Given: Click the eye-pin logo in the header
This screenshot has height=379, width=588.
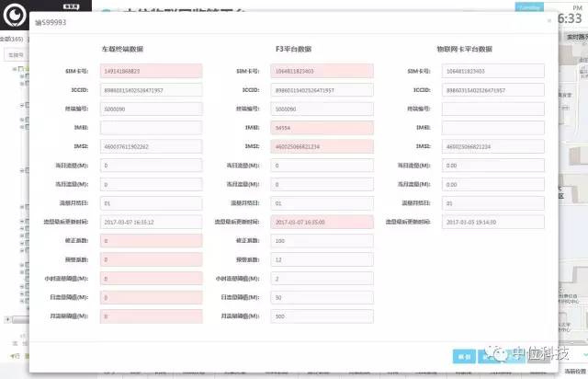Looking at the screenshot, I should 15,15.
